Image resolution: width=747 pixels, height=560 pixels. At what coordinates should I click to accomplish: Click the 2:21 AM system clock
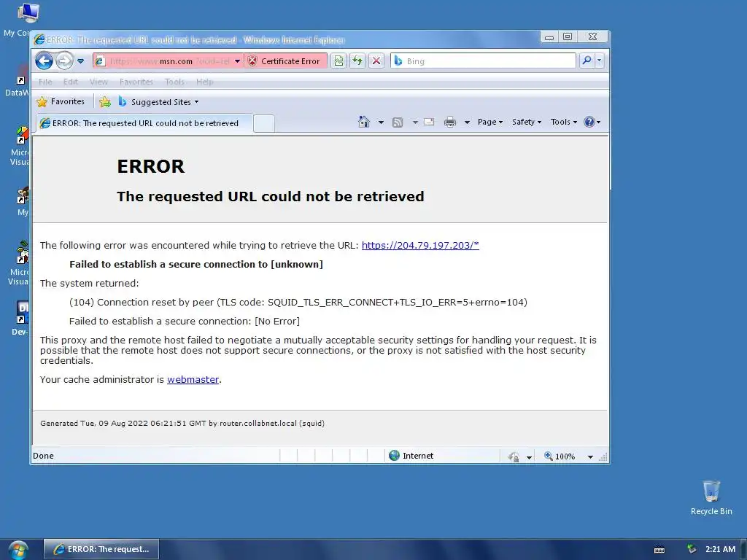(x=720, y=549)
